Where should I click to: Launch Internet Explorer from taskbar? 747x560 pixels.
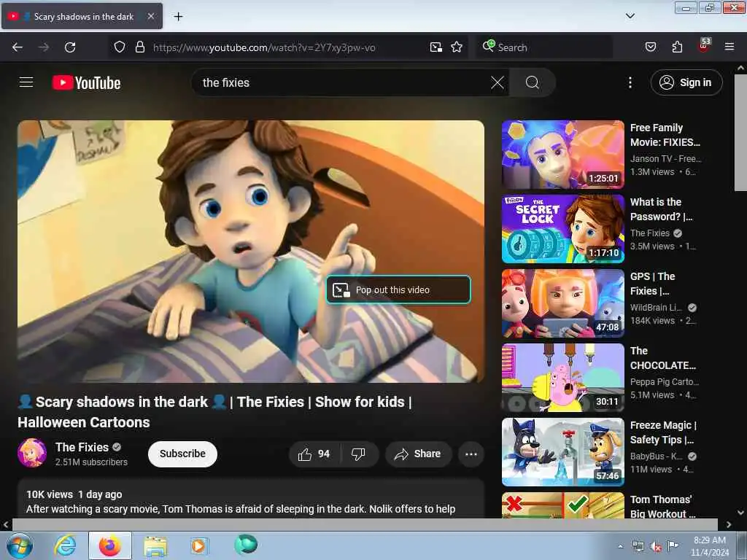tap(65, 545)
